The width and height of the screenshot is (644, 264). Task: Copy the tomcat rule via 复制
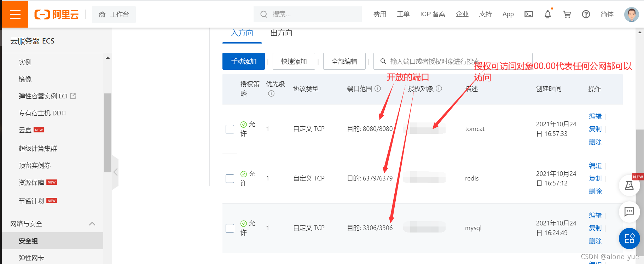(595, 129)
